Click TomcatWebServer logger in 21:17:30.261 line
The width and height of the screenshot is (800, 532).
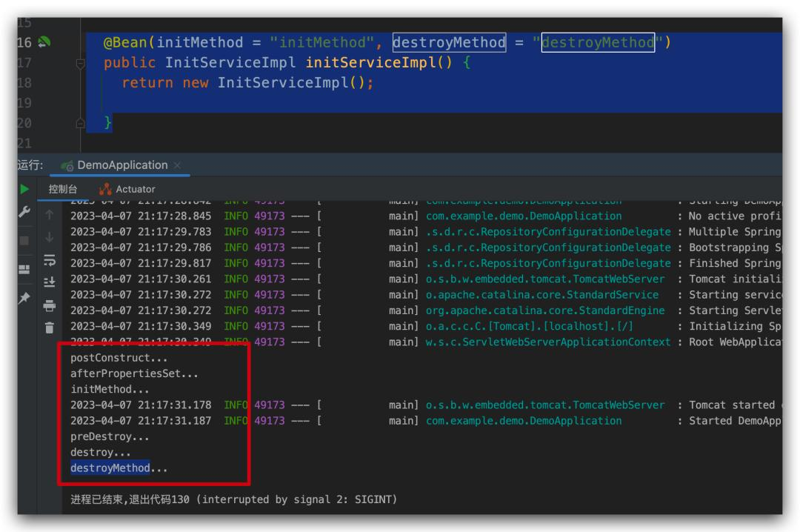point(545,279)
